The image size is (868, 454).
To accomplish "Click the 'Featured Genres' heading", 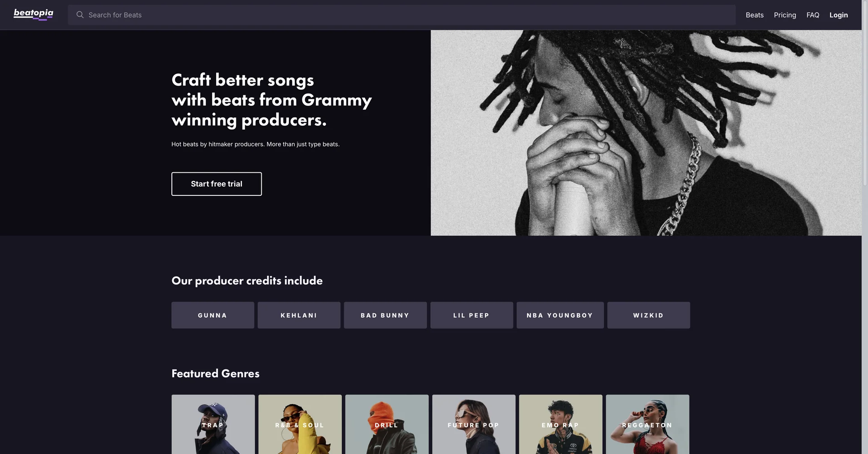I will pyautogui.click(x=215, y=374).
